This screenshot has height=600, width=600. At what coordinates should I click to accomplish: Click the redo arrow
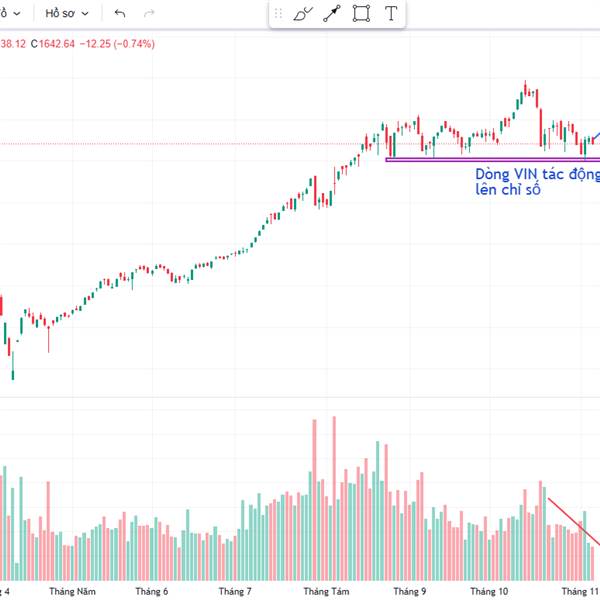[150, 14]
